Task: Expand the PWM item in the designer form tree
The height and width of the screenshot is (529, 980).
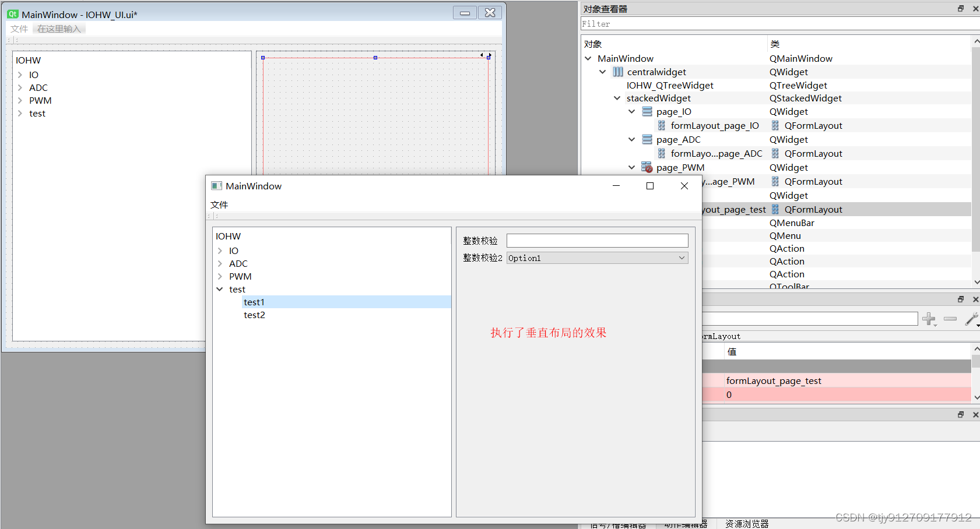Action: coord(20,100)
